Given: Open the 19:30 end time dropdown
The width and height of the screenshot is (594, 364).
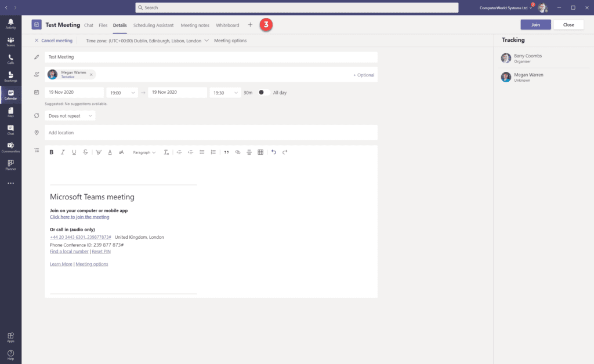Looking at the screenshot, I should [226, 93].
